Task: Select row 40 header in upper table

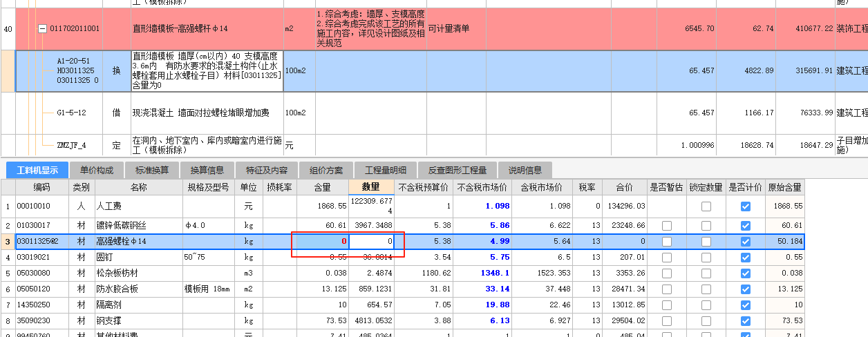Action: [x=8, y=29]
